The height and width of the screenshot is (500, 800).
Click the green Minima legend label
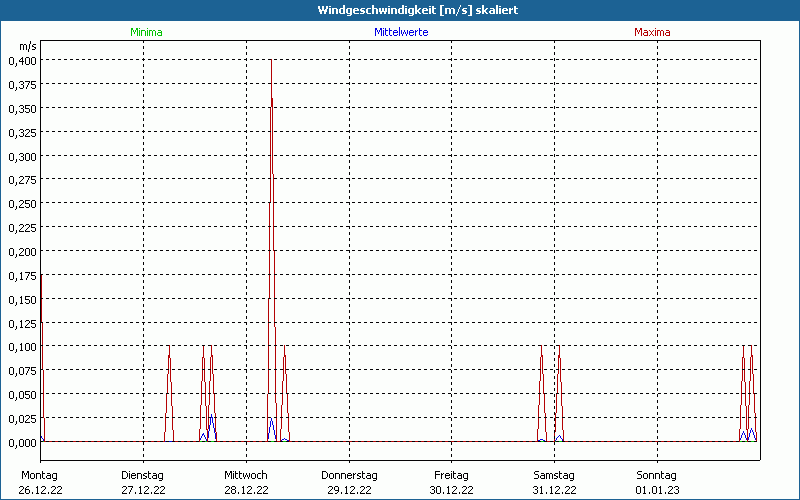pyautogui.click(x=146, y=32)
